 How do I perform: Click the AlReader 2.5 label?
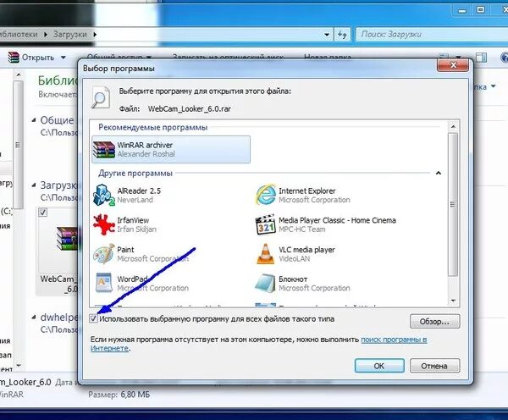point(139,191)
